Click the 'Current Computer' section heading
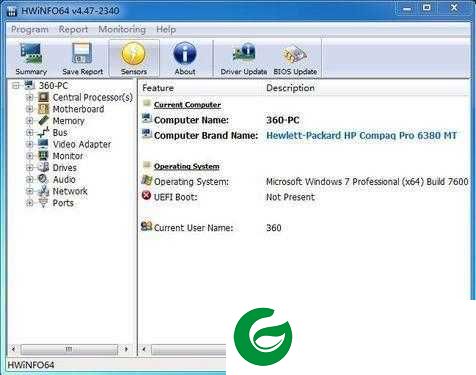The image size is (476, 375). coord(187,105)
